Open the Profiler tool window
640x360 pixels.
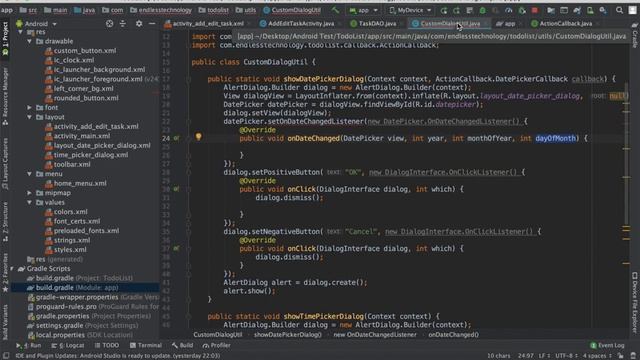[216, 345]
